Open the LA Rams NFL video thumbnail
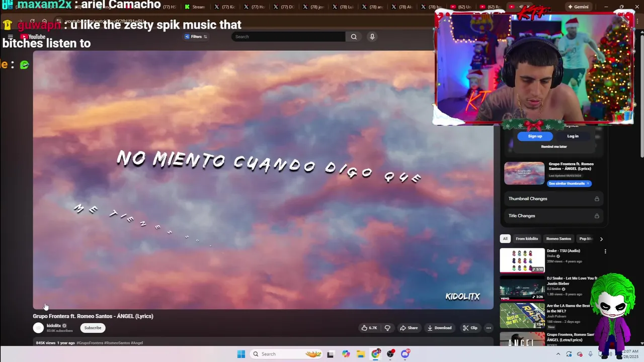 pyautogui.click(x=522, y=316)
